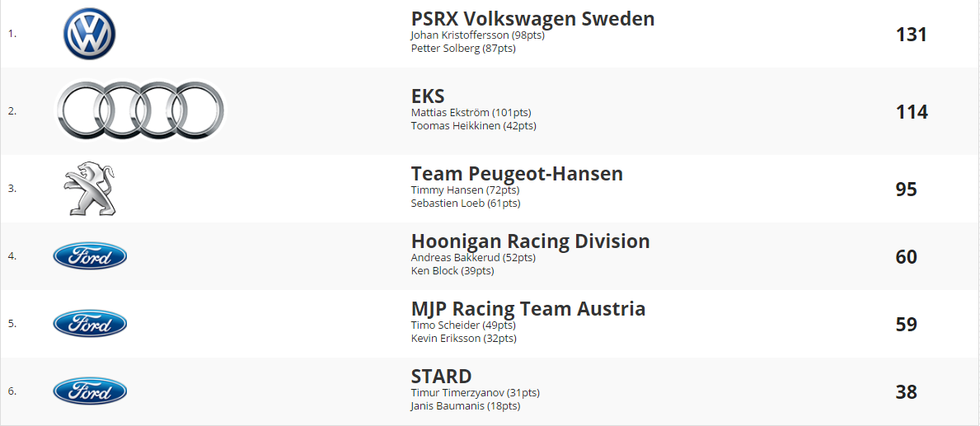The image size is (980, 426).
Task: Select driver Sebastien Loeb (61pts)
Action: [466, 203]
